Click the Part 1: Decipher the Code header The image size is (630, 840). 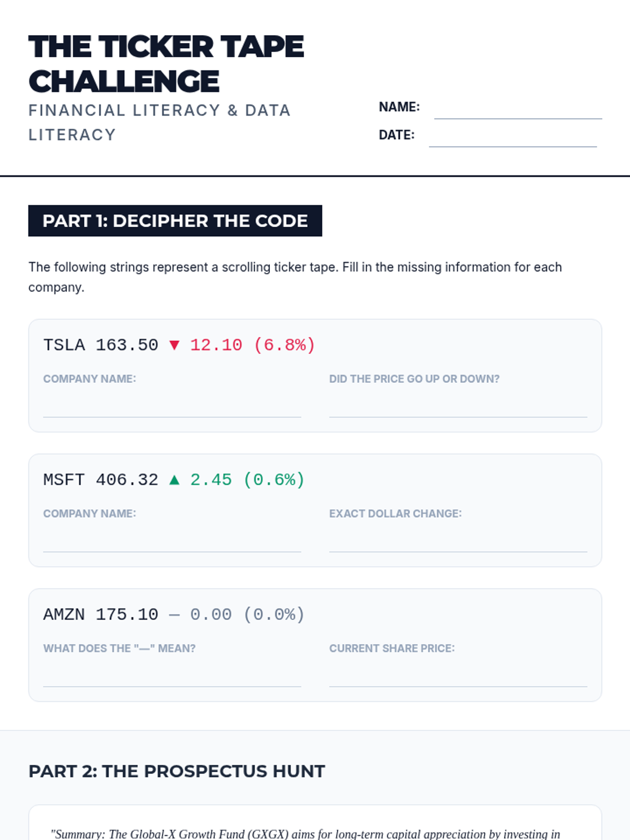point(175,220)
